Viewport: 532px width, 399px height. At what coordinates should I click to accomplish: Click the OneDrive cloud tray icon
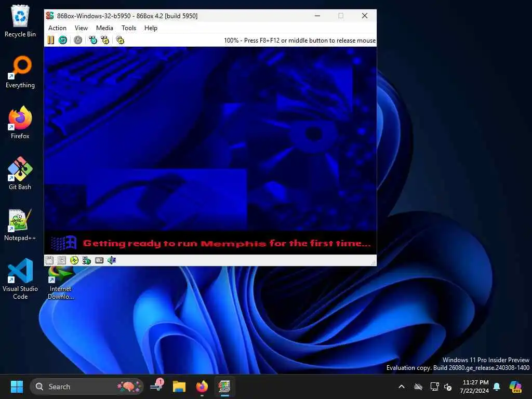[x=418, y=387]
